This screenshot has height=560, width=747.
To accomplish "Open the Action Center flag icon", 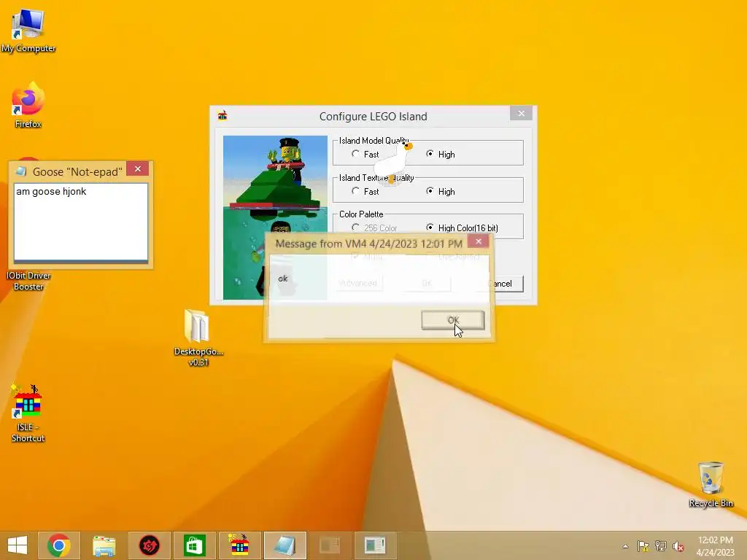I will point(643,546).
